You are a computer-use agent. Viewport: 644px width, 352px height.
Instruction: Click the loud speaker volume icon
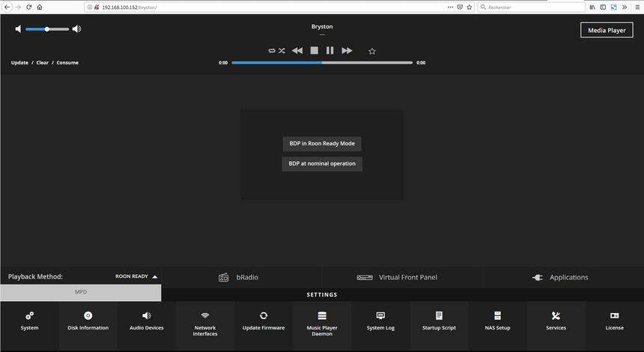pos(77,28)
